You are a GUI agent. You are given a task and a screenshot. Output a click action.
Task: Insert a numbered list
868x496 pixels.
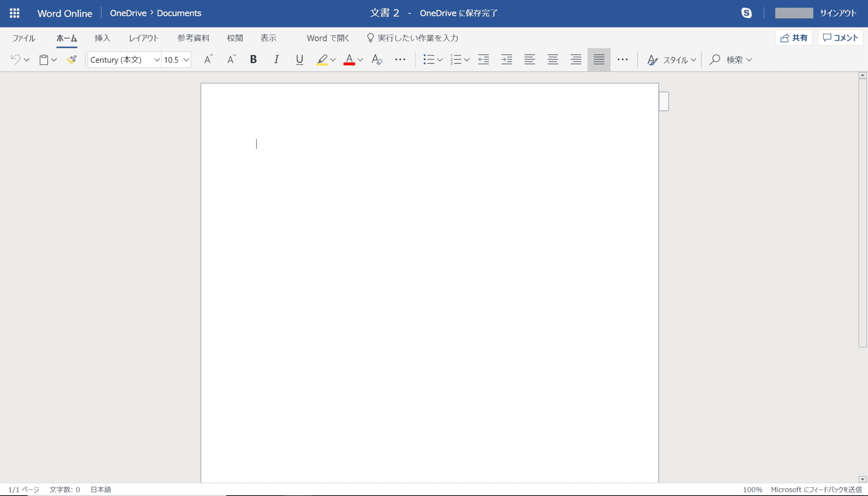[x=456, y=59]
